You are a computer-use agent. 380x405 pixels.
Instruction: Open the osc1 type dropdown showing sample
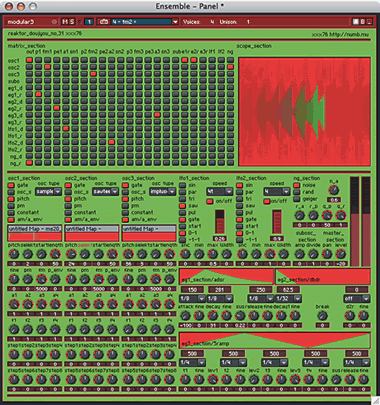pos(49,192)
